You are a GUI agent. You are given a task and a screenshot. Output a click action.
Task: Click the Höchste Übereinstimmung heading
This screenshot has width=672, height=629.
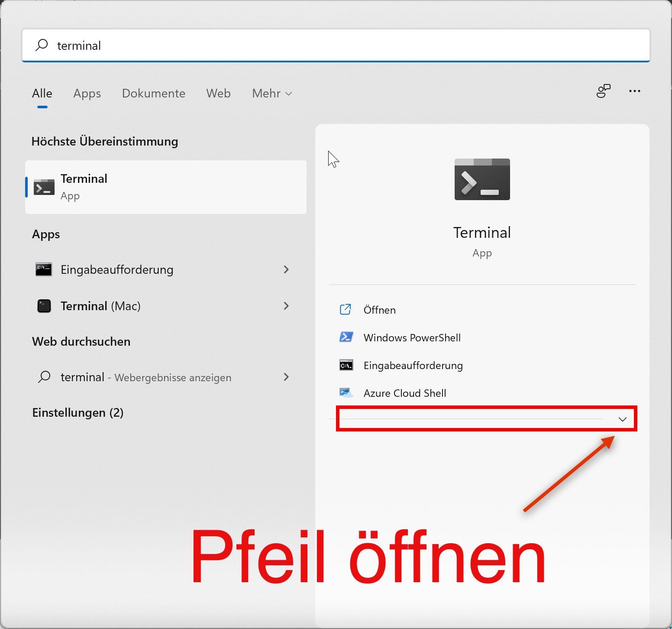[x=105, y=141]
